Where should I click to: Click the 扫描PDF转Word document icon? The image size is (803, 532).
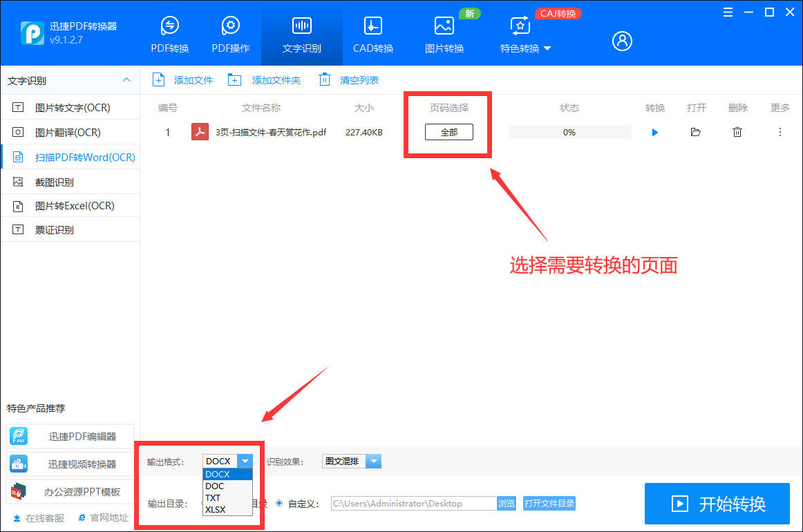(x=18, y=158)
